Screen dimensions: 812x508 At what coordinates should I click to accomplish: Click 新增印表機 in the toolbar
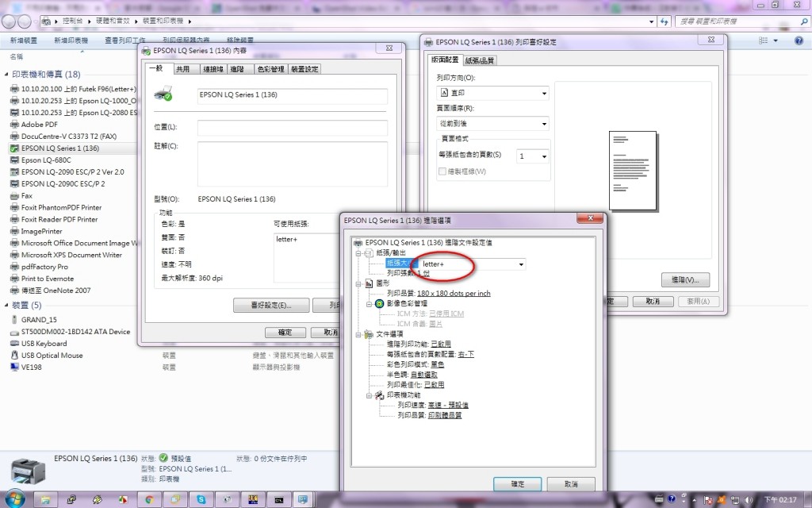pyautogui.click(x=71, y=40)
